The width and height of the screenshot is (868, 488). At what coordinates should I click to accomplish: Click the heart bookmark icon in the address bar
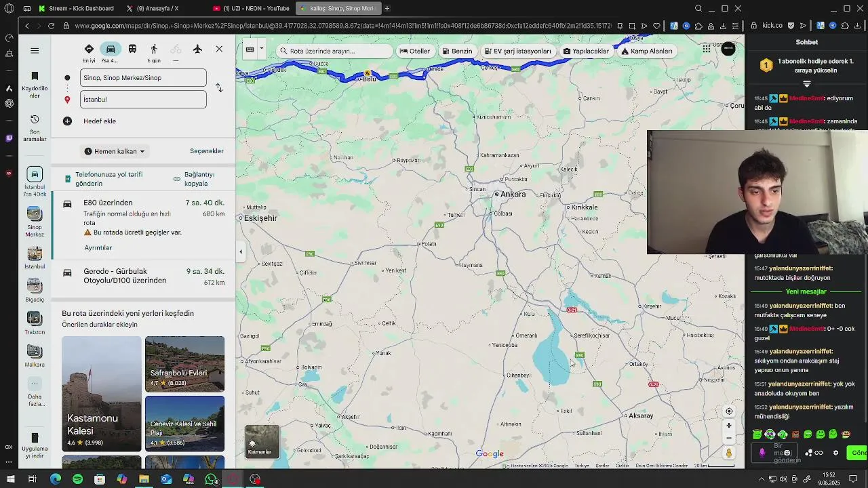[x=656, y=26]
